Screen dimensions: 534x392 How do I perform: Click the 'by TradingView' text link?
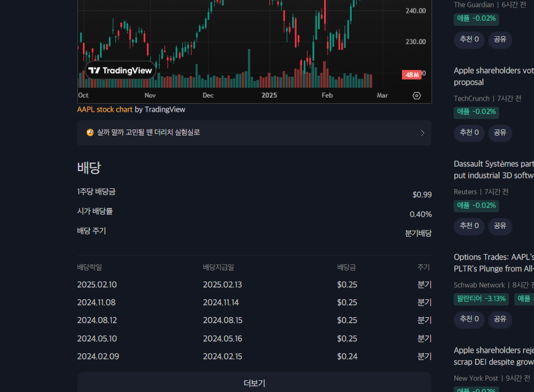tap(160, 110)
